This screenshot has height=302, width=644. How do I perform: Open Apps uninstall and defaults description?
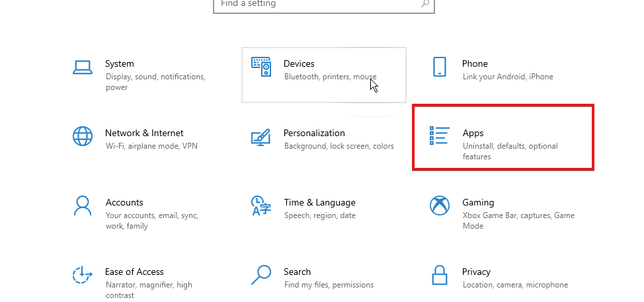(510, 151)
